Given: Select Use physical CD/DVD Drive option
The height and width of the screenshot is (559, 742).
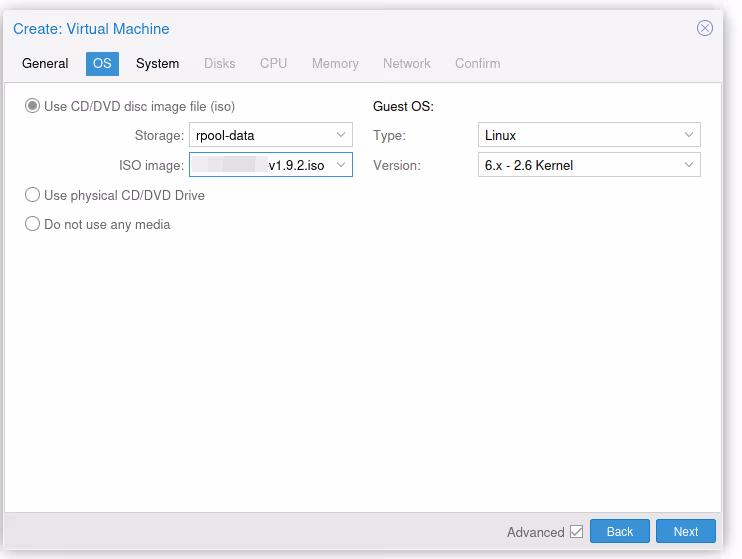Looking at the screenshot, I should point(33,195).
